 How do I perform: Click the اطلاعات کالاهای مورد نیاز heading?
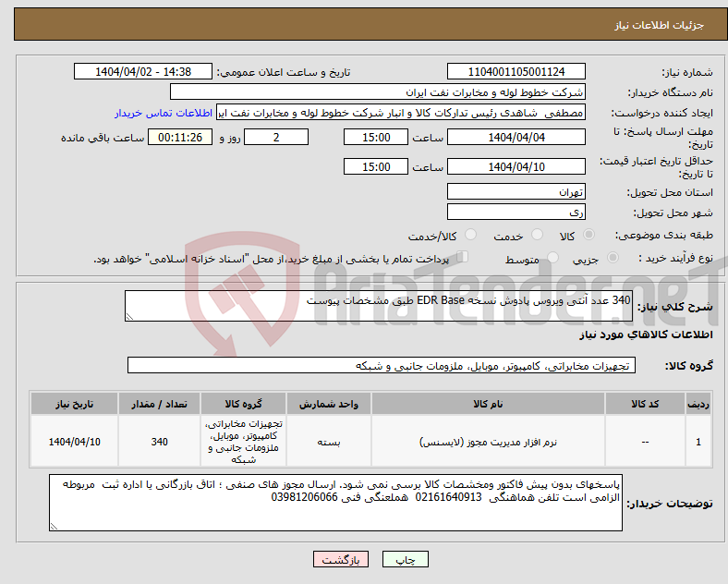[646, 335]
